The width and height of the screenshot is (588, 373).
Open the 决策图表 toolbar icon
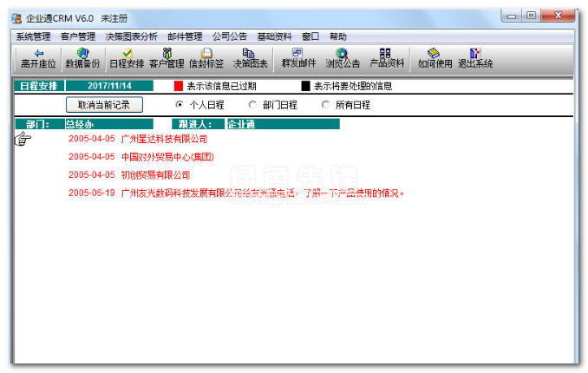pos(250,58)
